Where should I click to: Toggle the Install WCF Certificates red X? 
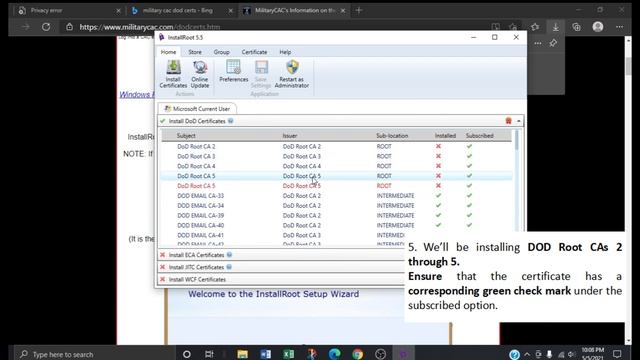tap(162, 279)
